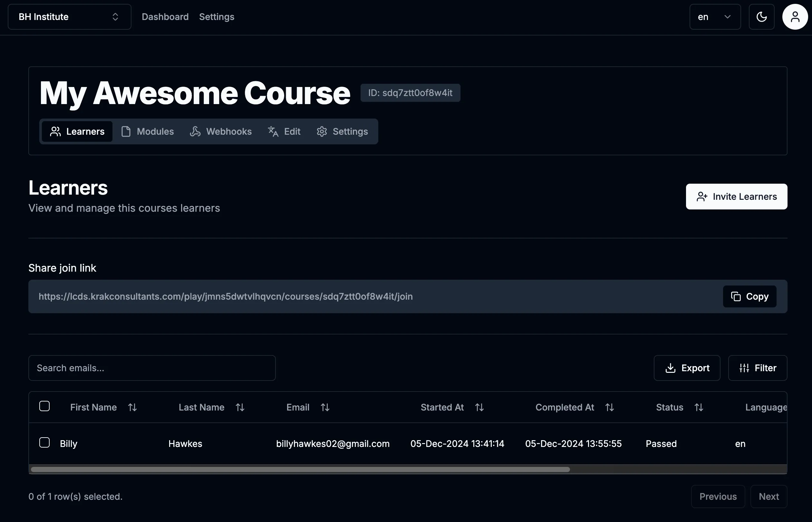Open the Filter columns menu
This screenshot has height=522, width=812.
click(758, 368)
